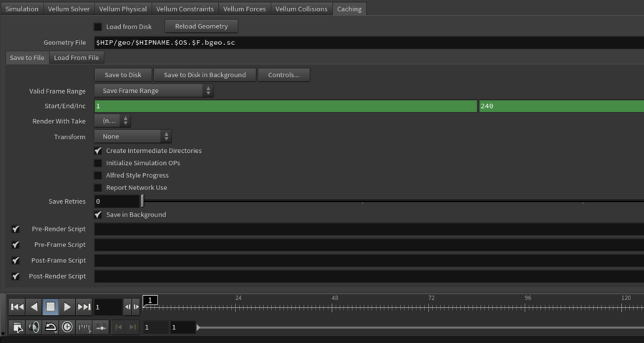Open the Transform dropdown set to None
Viewport: 644px width, 343px height.
coord(133,136)
